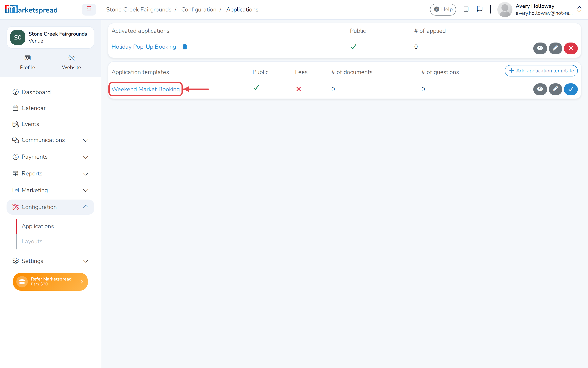The image size is (588, 368).
Task: Click the 'Fees' column header
Action: [x=301, y=72]
